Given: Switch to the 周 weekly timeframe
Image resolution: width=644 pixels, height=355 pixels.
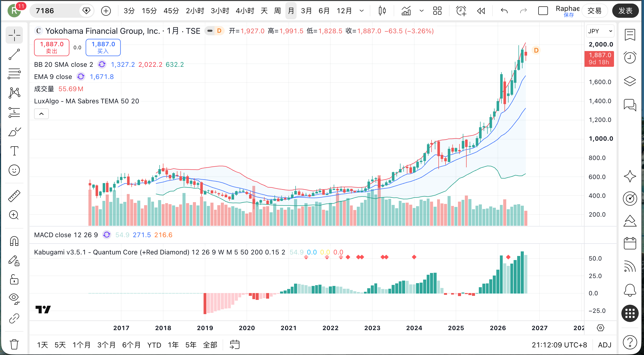Looking at the screenshot, I should [277, 11].
